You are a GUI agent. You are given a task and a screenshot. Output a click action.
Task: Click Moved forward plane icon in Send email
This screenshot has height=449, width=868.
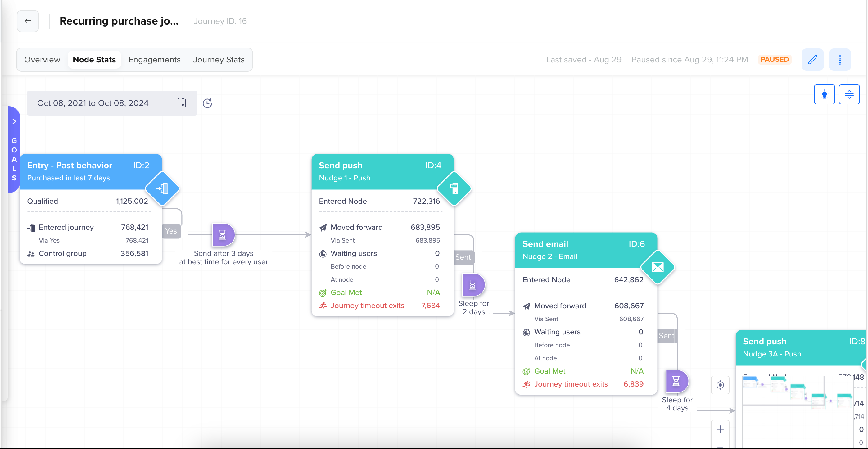[x=526, y=306]
